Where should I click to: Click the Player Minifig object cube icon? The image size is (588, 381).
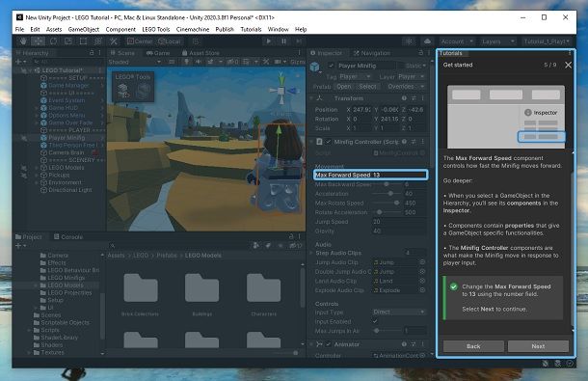point(314,67)
